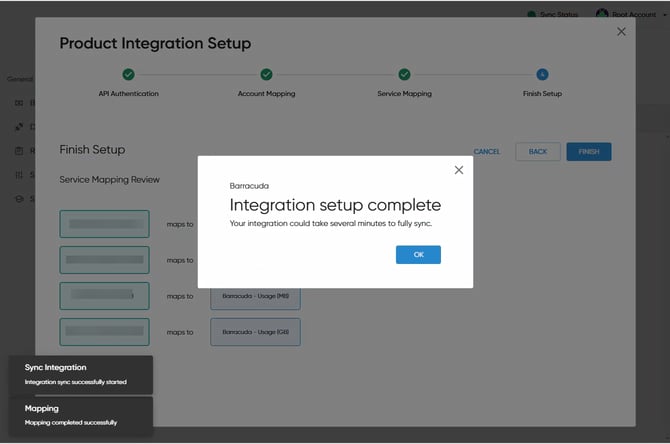Screen dimensions: 670x444
Task: Select the fourth blurred service mapping box
Action: [104, 332]
